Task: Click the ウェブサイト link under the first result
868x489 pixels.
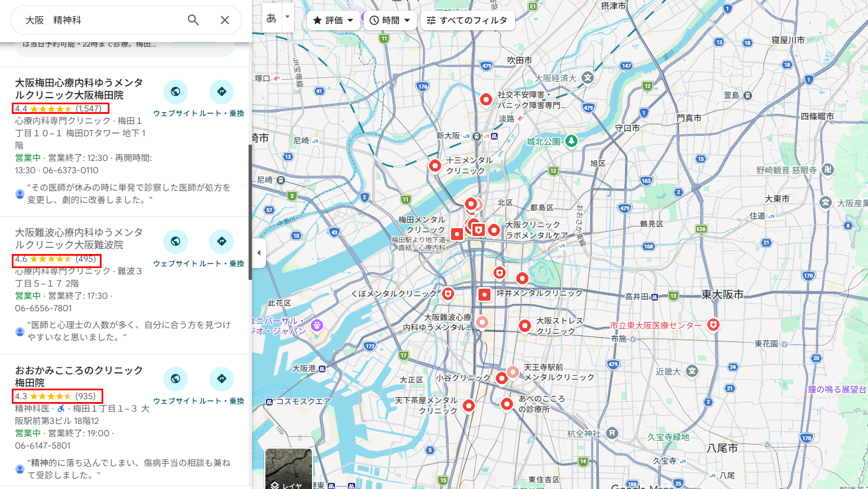Action: pyautogui.click(x=175, y=113)
